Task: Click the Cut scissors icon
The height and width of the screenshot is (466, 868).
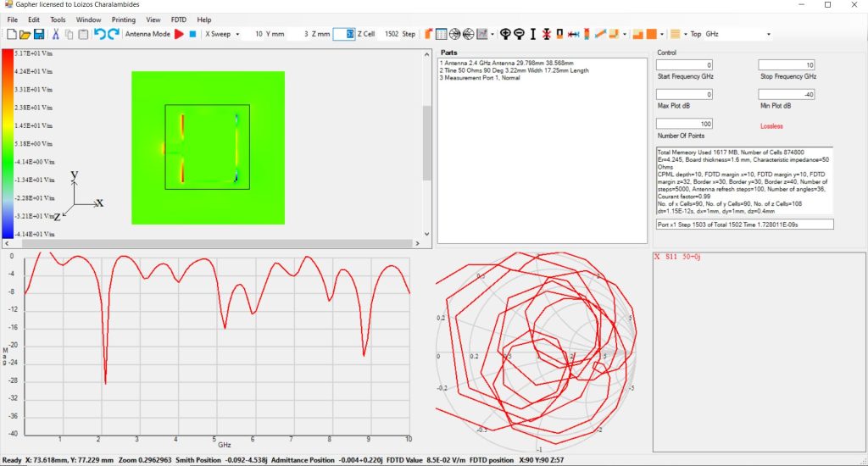Action: 56,34
